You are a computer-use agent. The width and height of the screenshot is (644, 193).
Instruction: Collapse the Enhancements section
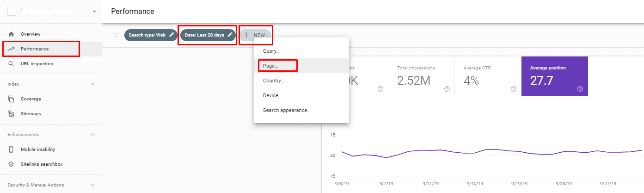coord(92,135)
